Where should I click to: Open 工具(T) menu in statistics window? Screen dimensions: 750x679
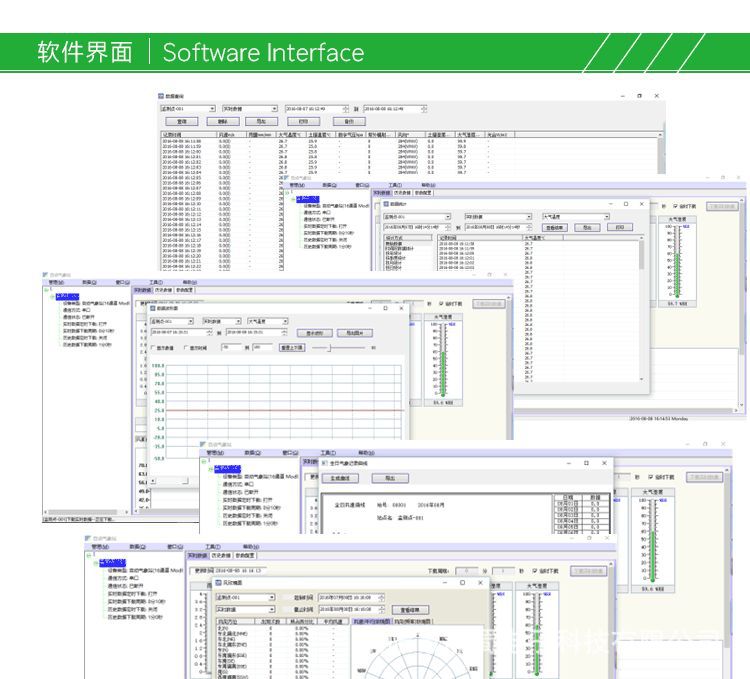click(396, 185)
